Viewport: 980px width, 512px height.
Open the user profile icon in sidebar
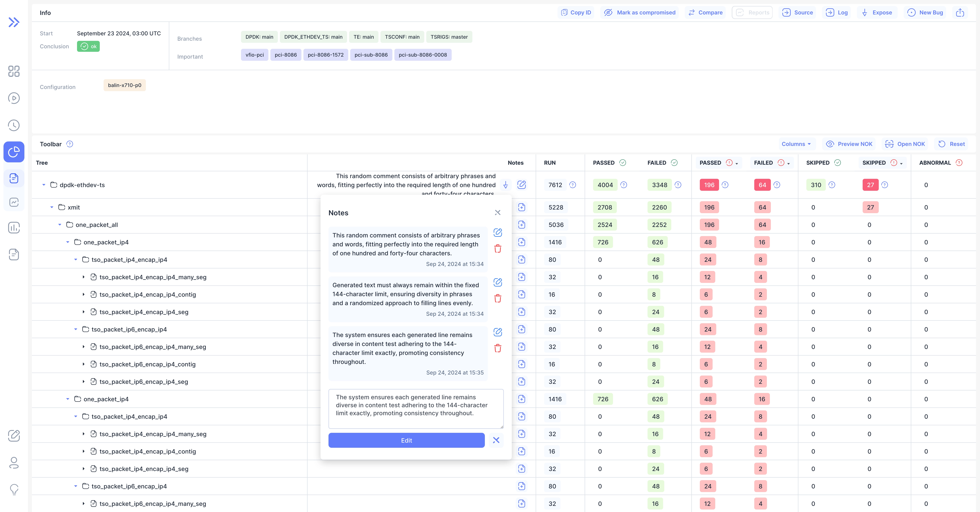click(x=14, y=463)
